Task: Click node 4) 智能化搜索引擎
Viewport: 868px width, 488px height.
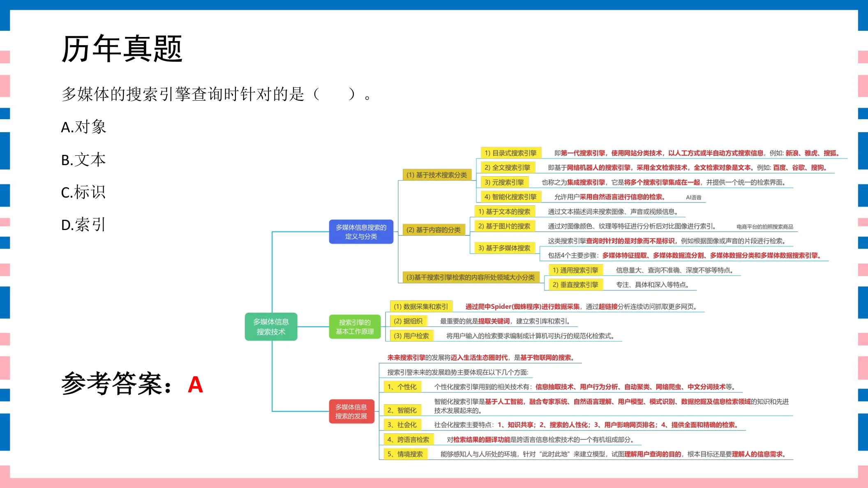Action: 510,197
